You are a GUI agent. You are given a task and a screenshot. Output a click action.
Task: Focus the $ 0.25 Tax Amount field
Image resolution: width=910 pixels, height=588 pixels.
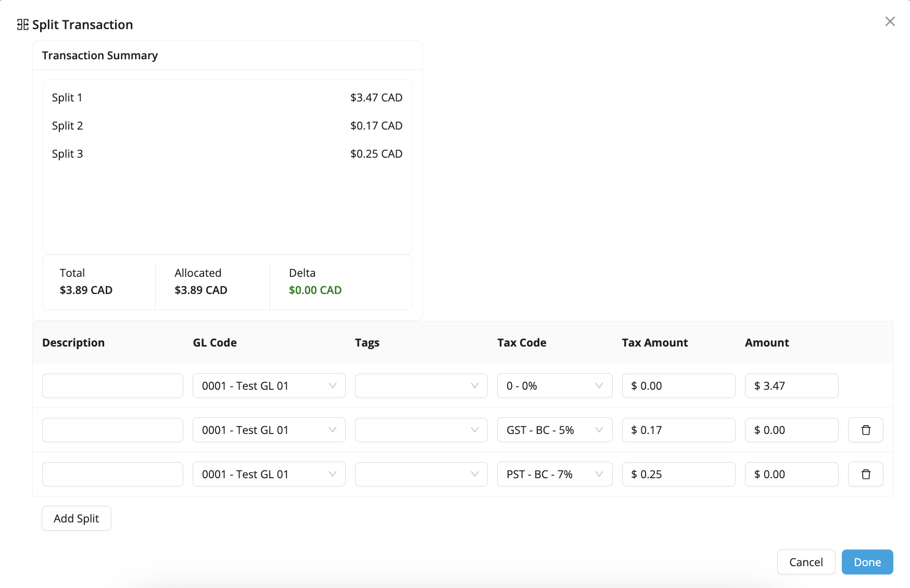point(678,474)
